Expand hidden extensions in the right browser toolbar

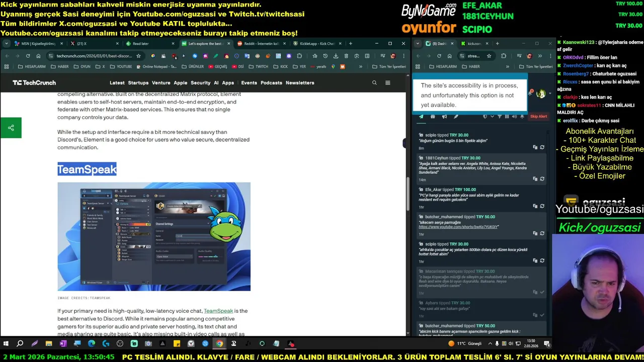pyautogui.click(x=540, y=56)
